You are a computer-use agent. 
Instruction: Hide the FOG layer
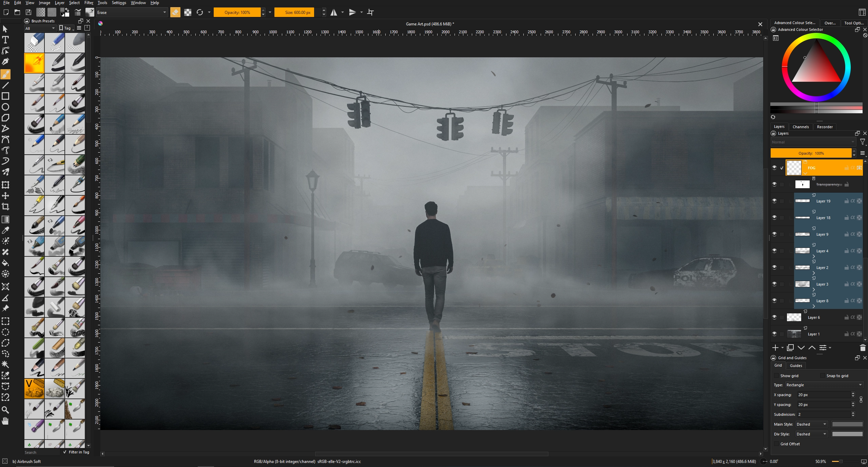(774, 168)
